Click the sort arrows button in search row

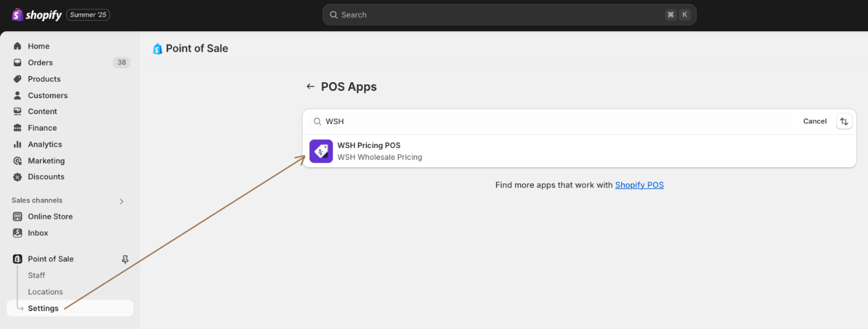click(844, 121)
